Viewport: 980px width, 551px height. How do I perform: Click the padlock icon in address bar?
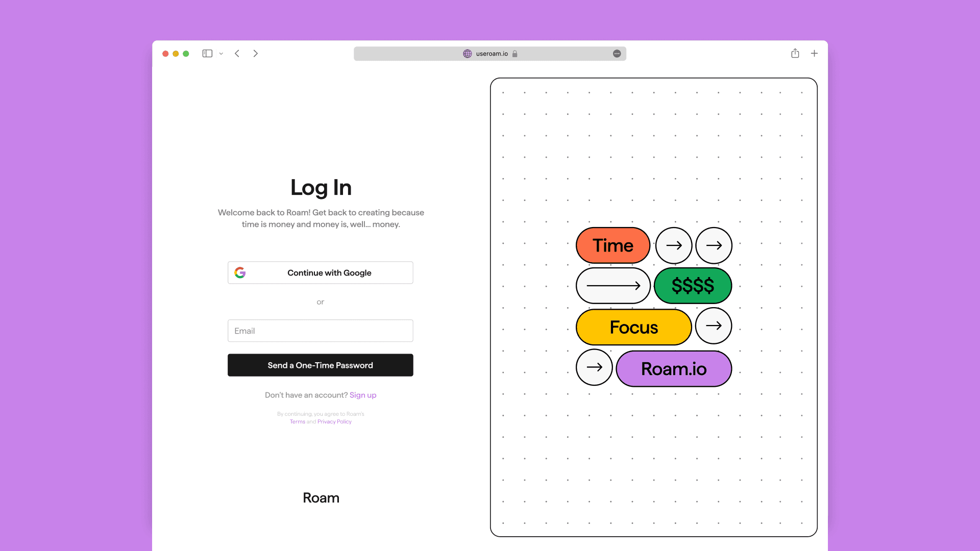514,54
